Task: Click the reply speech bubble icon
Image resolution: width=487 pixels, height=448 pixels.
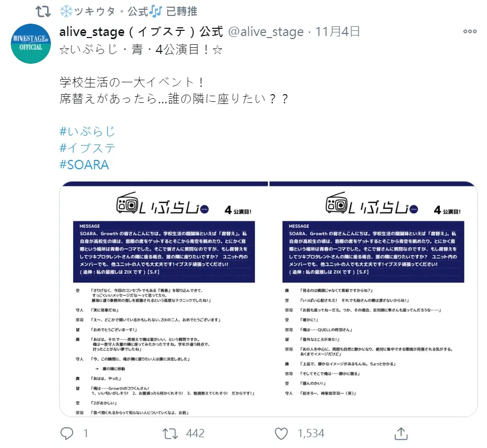Action: pos(66,434)
